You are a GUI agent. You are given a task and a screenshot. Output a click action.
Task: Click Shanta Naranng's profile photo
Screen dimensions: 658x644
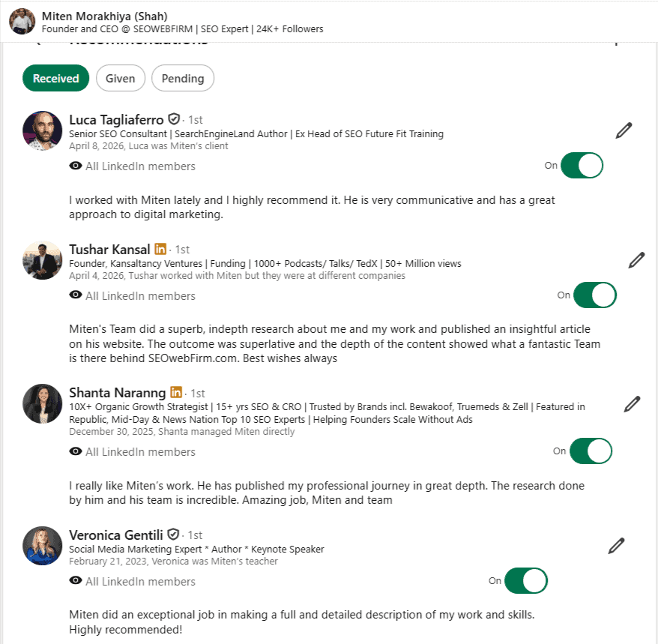coord(43,404)
